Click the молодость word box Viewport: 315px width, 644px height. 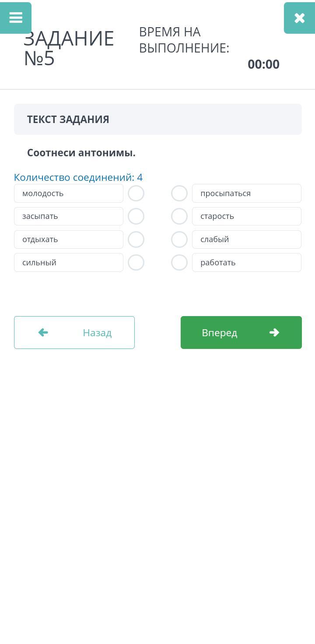(69, 194)
